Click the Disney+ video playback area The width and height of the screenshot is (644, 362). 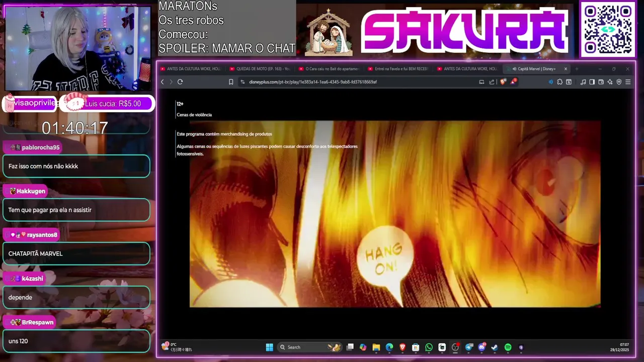395,214
